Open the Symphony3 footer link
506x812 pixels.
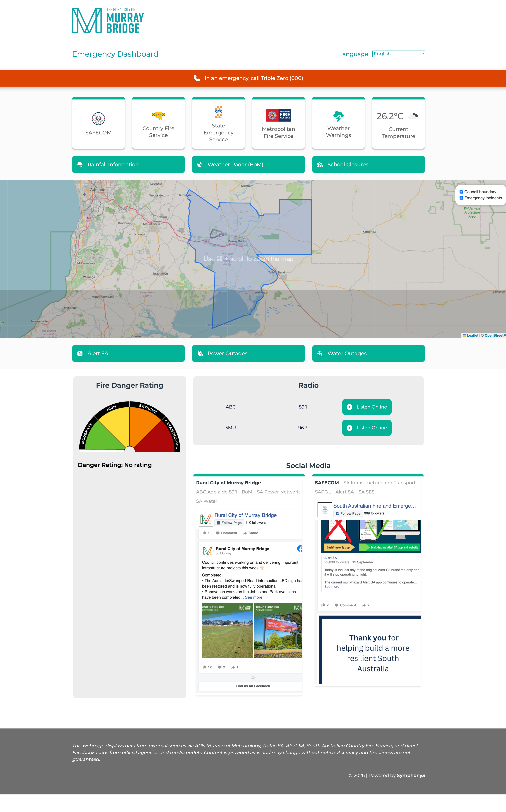(411, 775)
